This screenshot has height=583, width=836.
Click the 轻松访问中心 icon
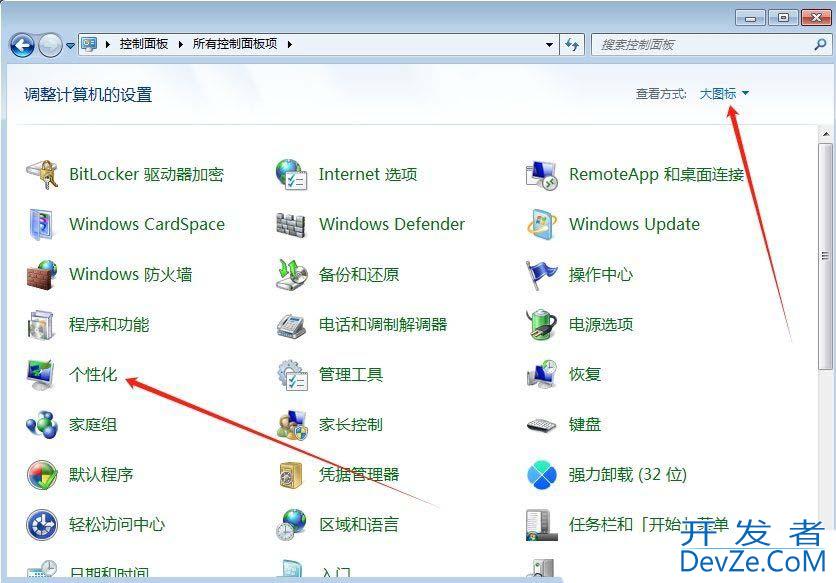pyautogui.click(x=42, y=525)
